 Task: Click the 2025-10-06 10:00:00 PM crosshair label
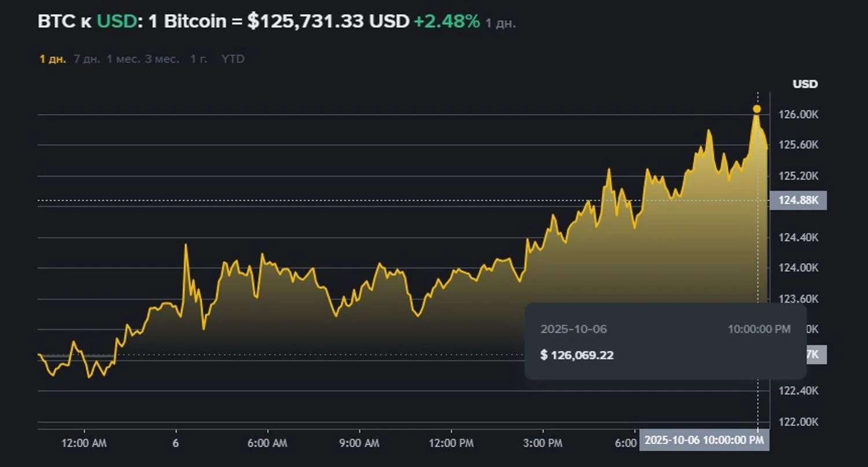pos(704,440)
